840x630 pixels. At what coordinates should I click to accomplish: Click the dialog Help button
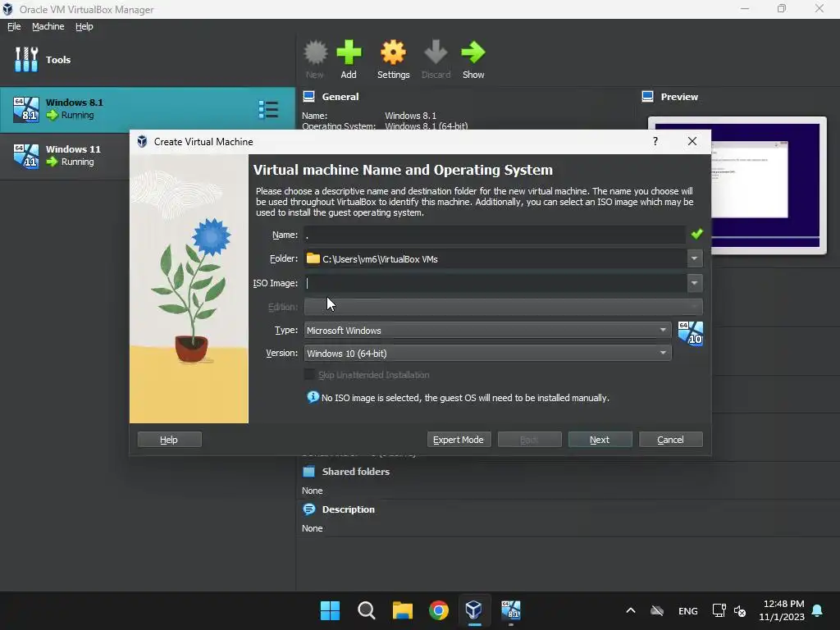tap(169, 440)
